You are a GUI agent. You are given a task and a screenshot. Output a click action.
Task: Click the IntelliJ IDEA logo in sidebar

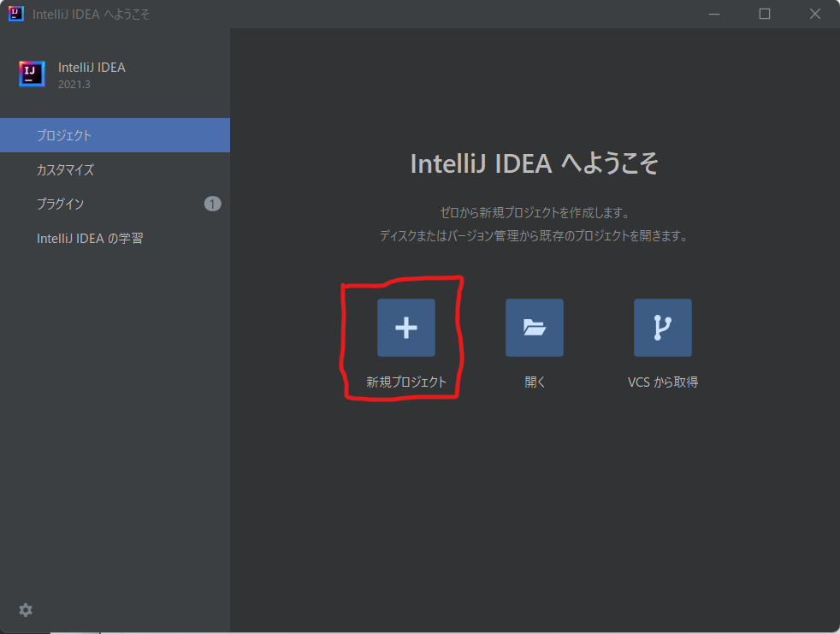pyautogui.click(x=33, y=74)
